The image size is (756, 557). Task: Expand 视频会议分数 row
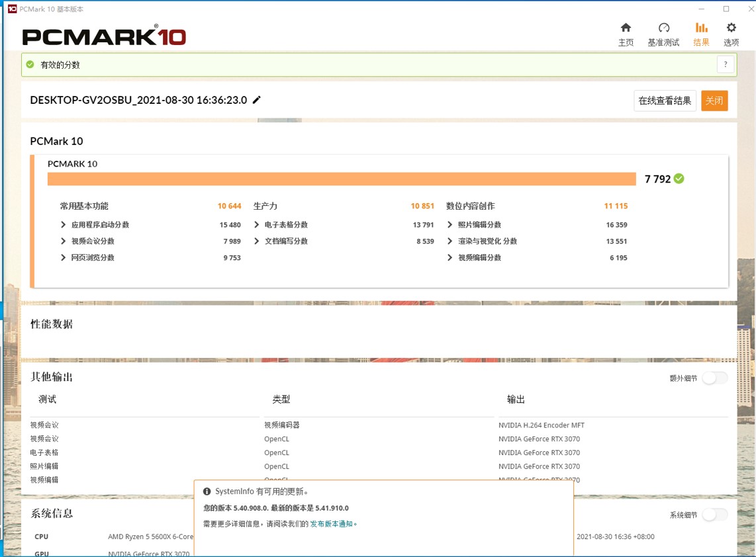point(63,241)
